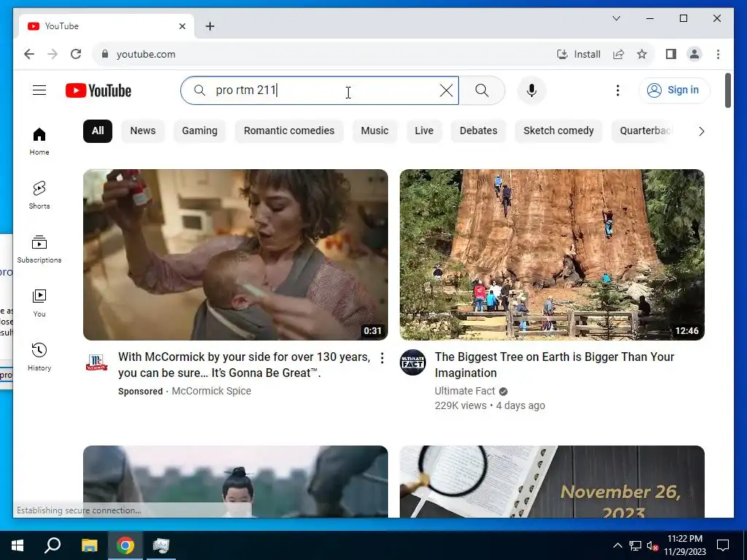This screenshot has height=560, width=747.
Task: Show hidden system tray icons
Action: [x=617, y=545]
